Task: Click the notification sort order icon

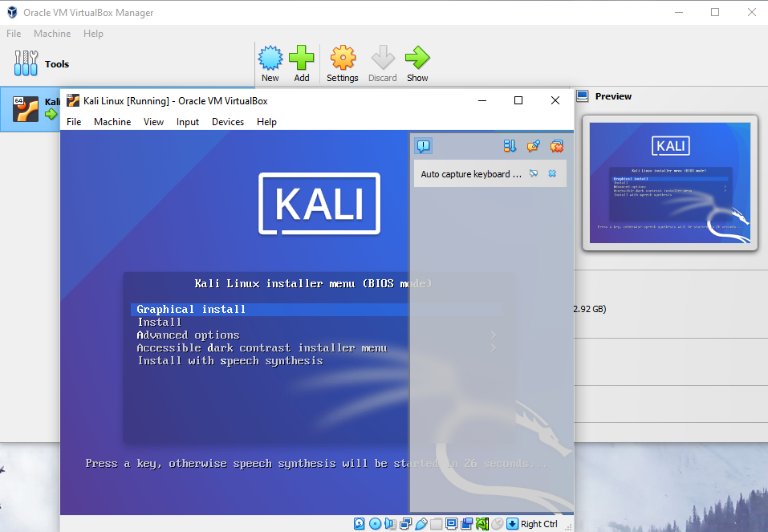Action: point(510,146)
